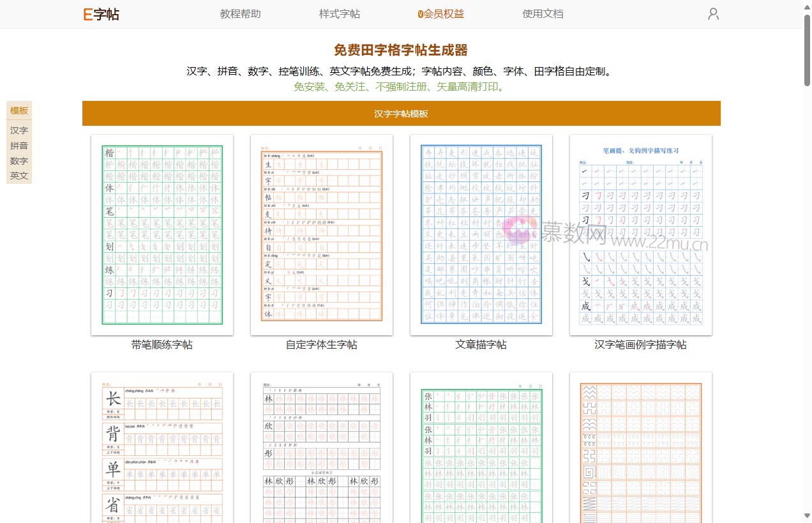
Task: Select the 使用文档 menu item
Action: (x=543, y=13)
